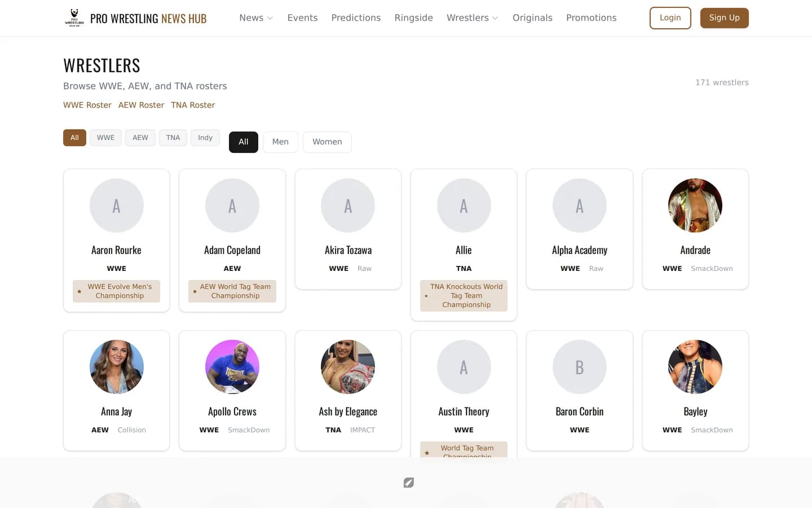Open Ash by Elegance's profile photo
The width and height of the screenshot is (812, 508).
[348, 367]
